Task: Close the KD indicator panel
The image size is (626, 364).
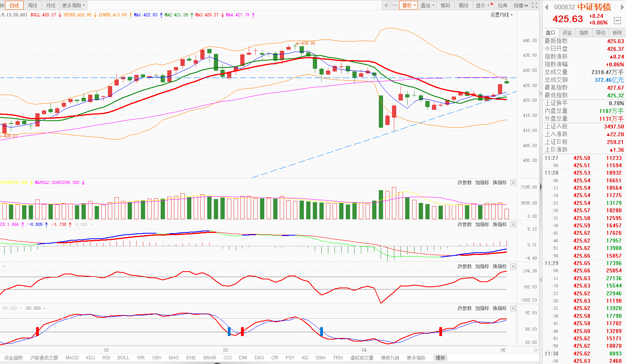Action: [513, 308]
